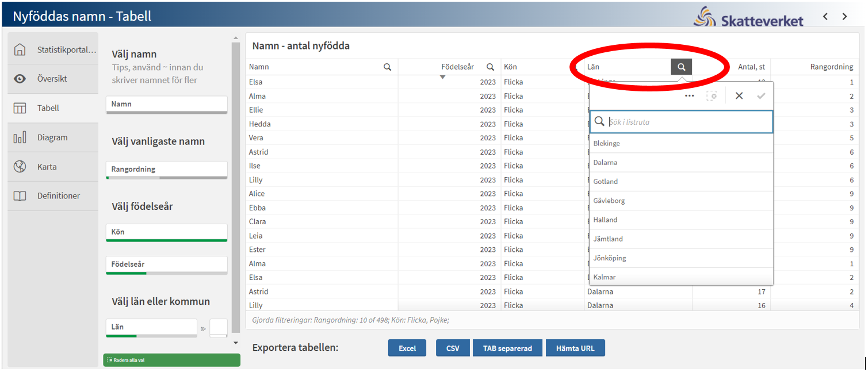Confirm selection with the checkmark icon
The height and width of the screenshot is (372, 868).
pos(761,96)
